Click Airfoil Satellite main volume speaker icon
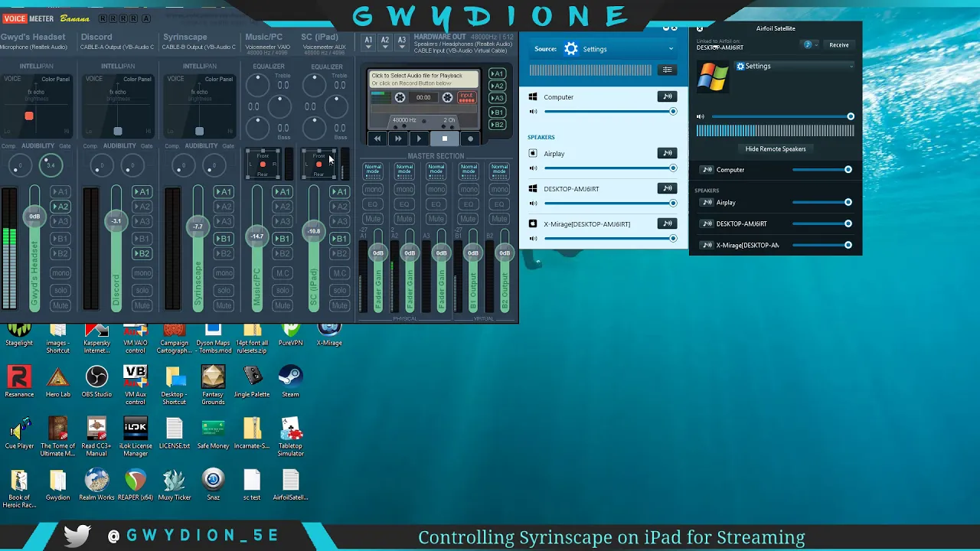The height and width of the screenshot is (551, 980). click(701, 117)
